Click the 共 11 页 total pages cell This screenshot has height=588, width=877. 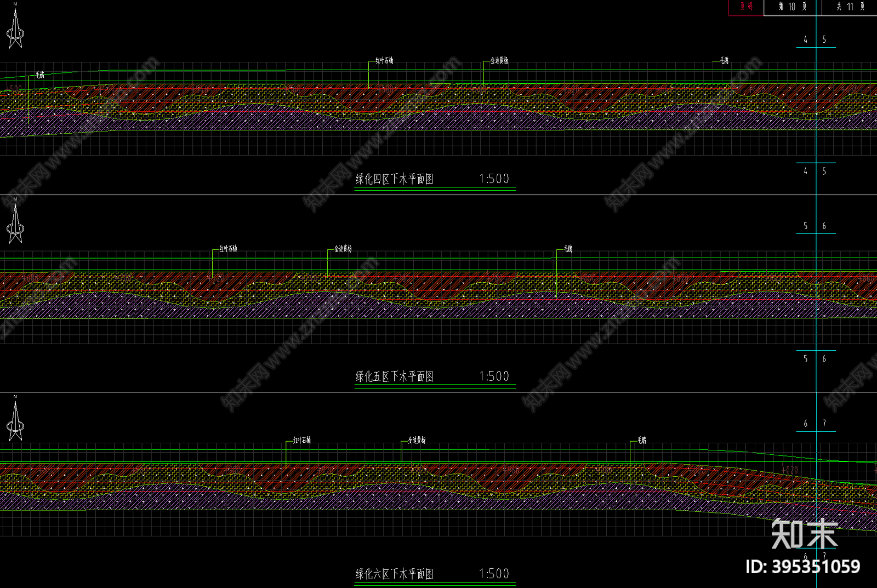click(x=850, y=7)
